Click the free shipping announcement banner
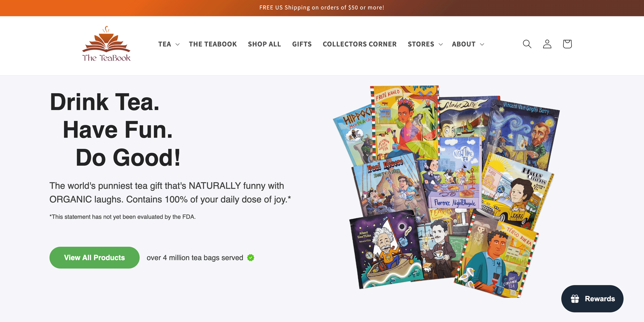644x322 pixels. pos(322,8)
